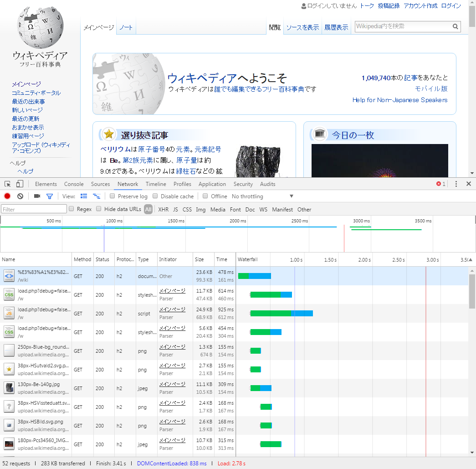Click the ログイン link
The height and width of the screenshot is (469, 476).
451,6
